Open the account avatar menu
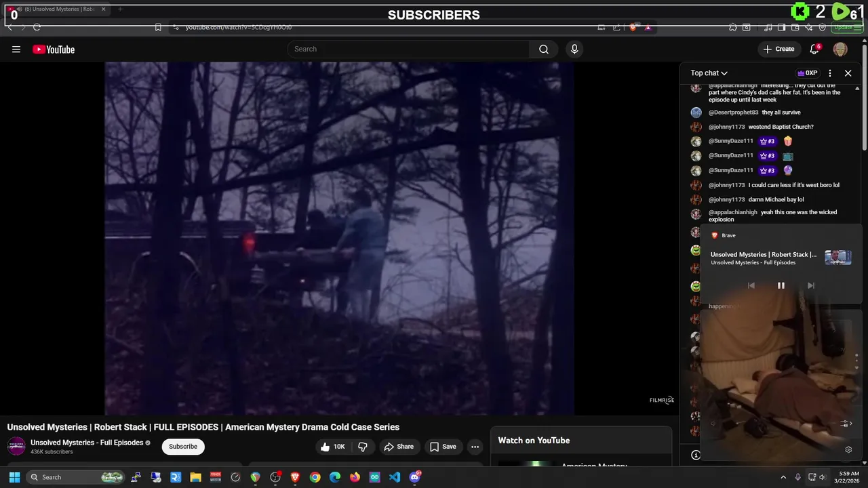The width and height of the screenshot is (868, 488). coord(840,49)
